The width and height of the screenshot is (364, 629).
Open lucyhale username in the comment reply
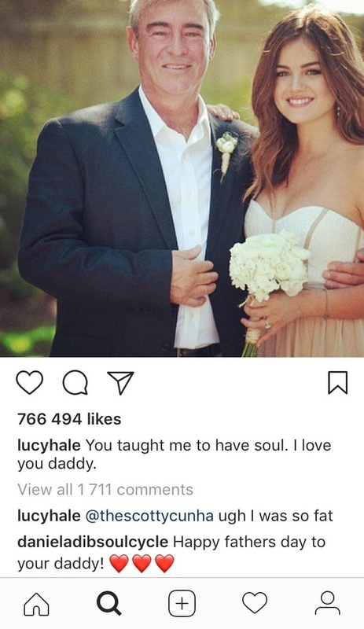(x=49, y=516)
